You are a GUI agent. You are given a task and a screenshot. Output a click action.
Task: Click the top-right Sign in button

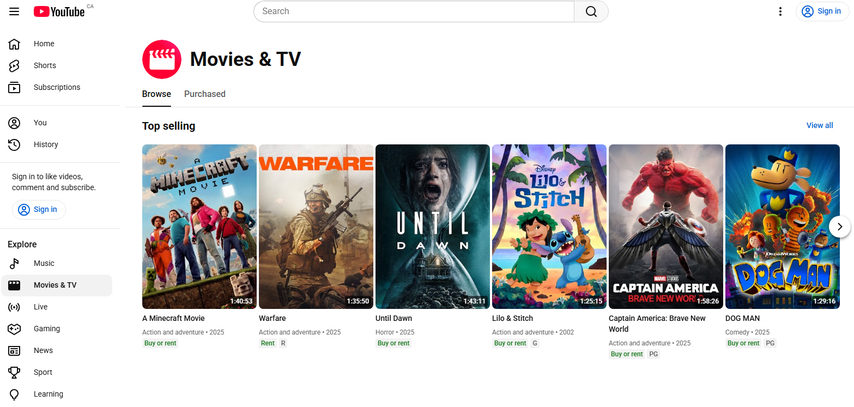pos(821,11)
